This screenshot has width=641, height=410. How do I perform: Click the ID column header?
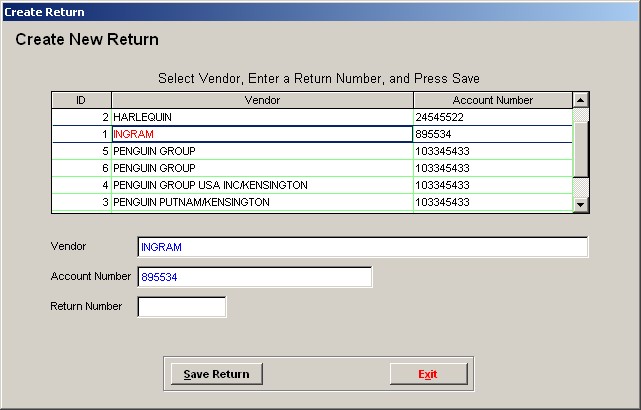pyautogui.click(x=81, y=100)
